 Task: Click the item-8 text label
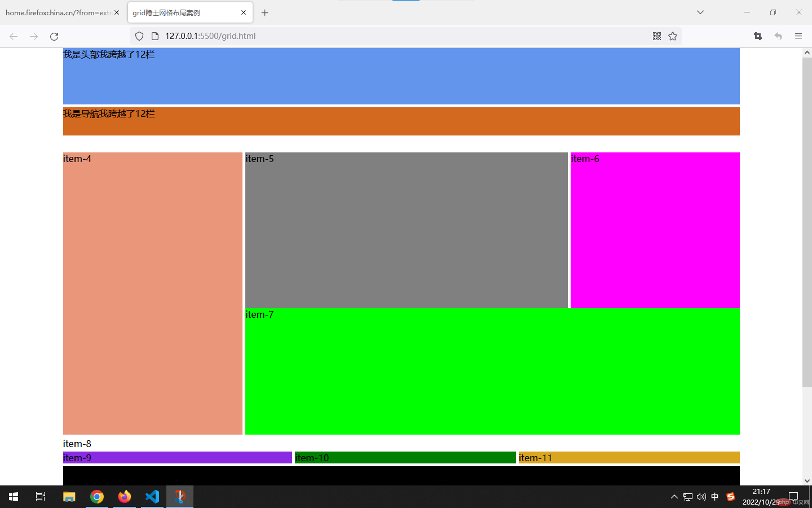click(x=77, y=444)
